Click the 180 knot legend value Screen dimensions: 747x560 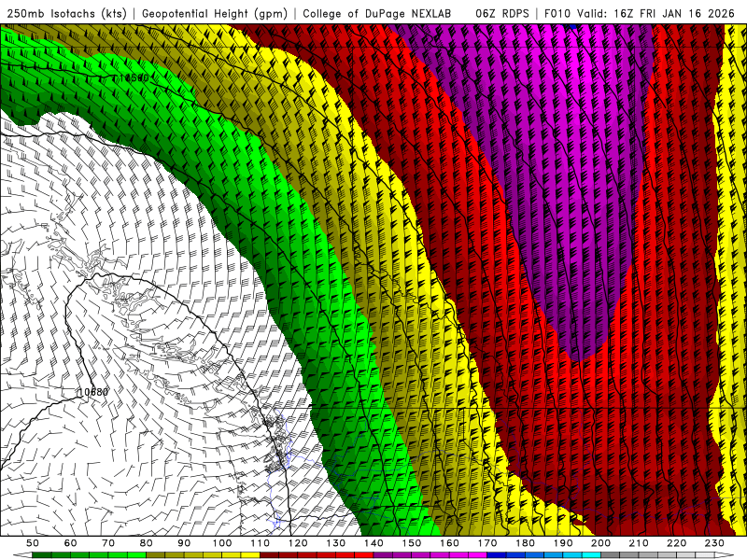(x=525, y=543)
